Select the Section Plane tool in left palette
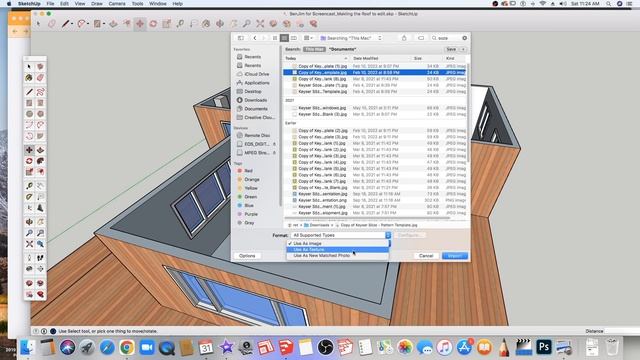This screenshot has width=640, height=360. point(40,269)
